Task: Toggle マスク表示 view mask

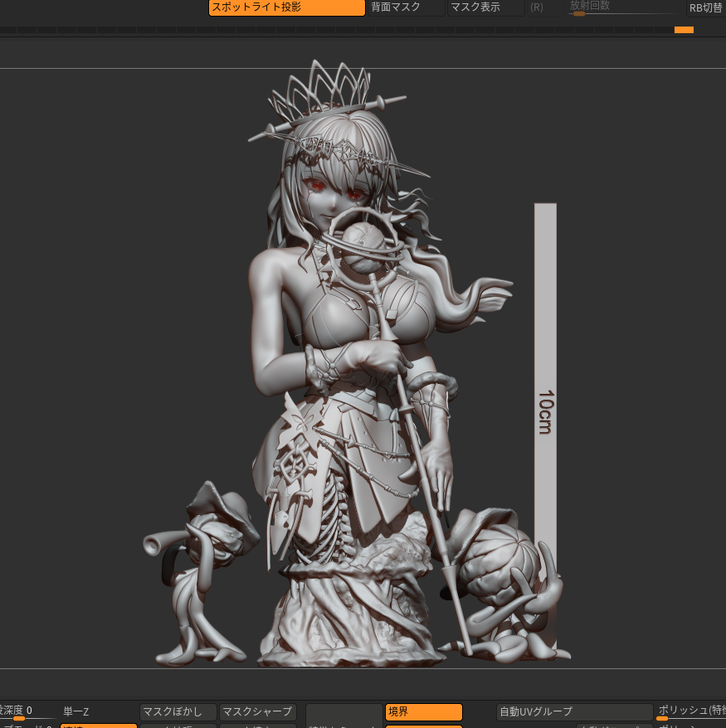Action: click(486, 7)
